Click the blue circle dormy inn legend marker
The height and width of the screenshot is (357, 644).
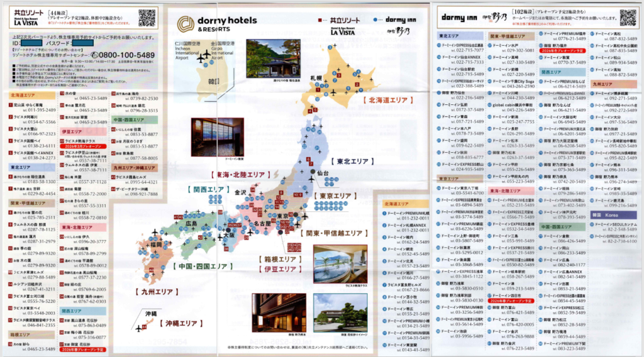[375, 20]
